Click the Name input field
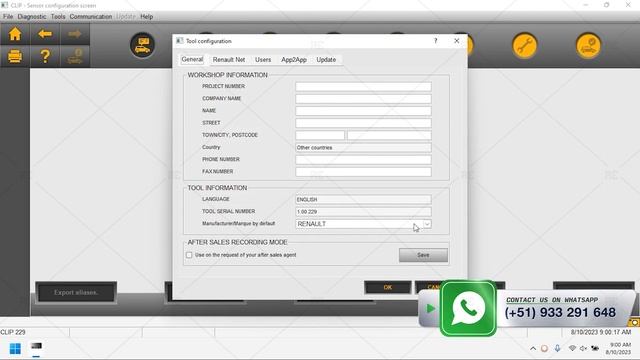The height and width of the screenshot is (360, 640). [363, 111]
